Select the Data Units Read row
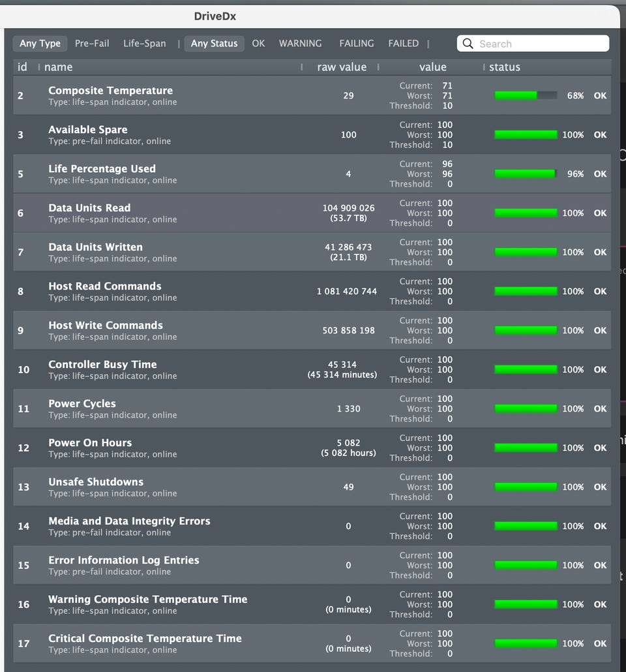Image resolution: width=626 pixels, height=672 pixels. click(312, 213)
